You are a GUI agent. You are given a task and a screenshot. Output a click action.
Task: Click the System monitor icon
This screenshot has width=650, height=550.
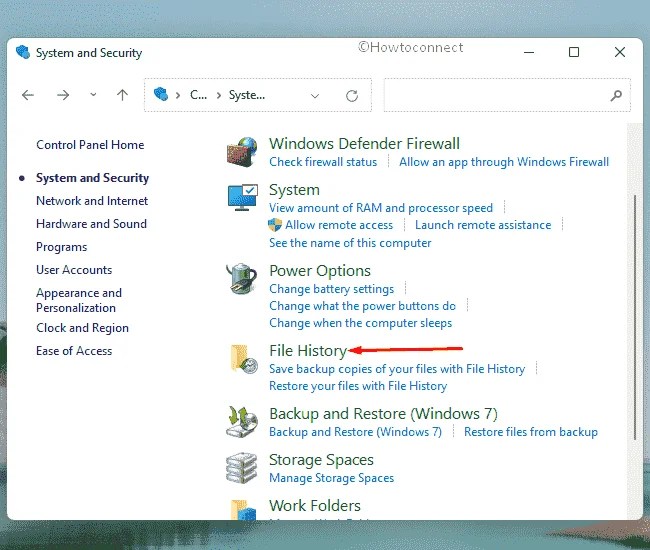pos(243,197)
